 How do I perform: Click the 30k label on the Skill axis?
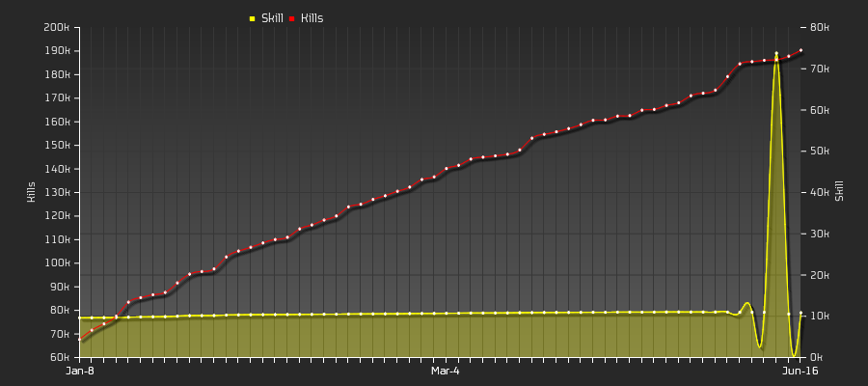[821, 234]
